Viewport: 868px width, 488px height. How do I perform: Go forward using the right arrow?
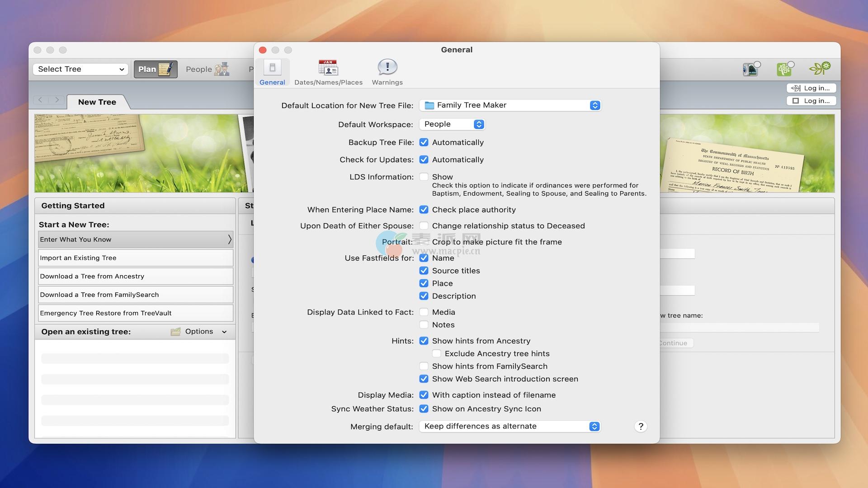pyautogui.click(x=57, y=100)
